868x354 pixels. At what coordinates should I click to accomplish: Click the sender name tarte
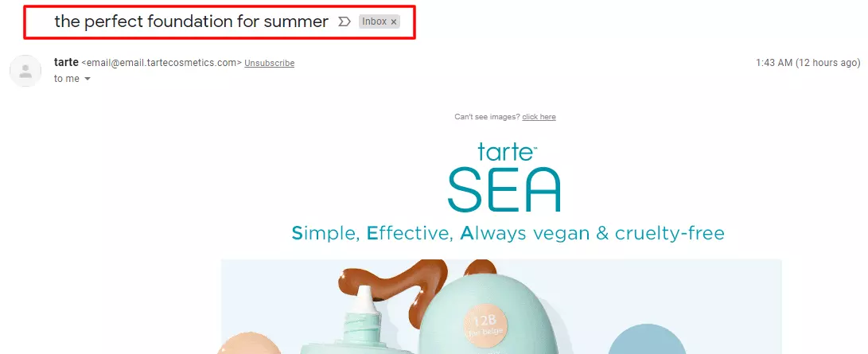click(x=66, y=63)
